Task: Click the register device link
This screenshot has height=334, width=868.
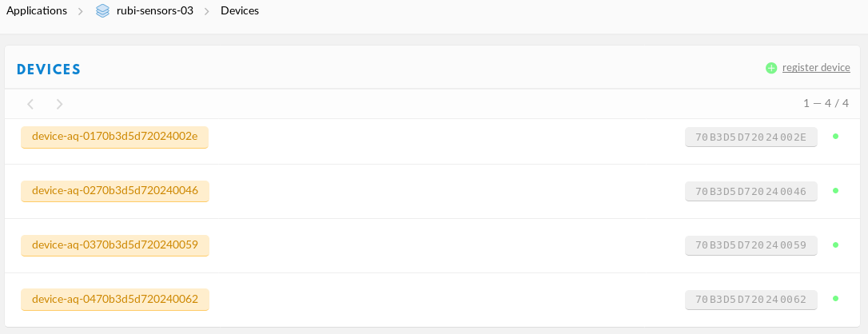Action: [x=816, y=67]
